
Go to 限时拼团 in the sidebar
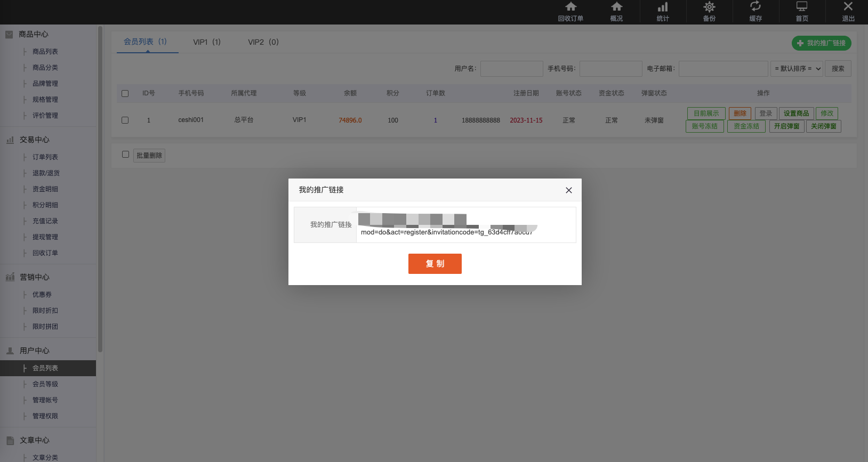point(45,327)
